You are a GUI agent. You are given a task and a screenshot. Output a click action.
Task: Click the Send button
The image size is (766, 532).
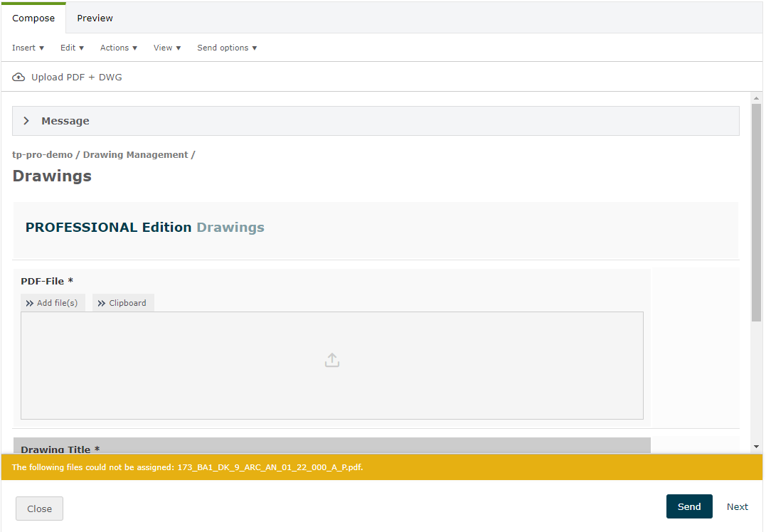tap(688, 506)
